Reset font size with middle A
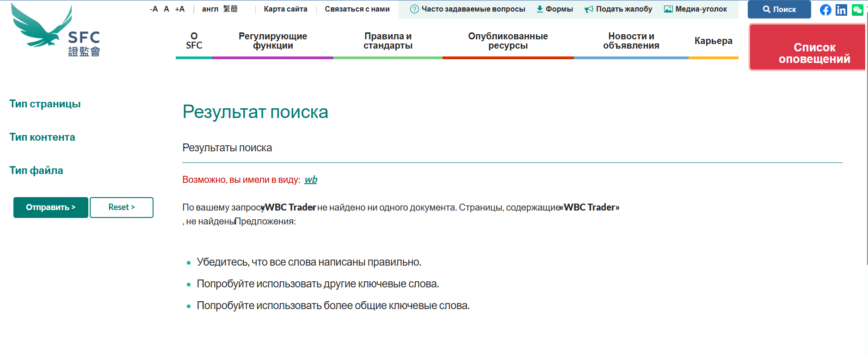The height and width of the screenshot is (354, 868). [166, 9]
